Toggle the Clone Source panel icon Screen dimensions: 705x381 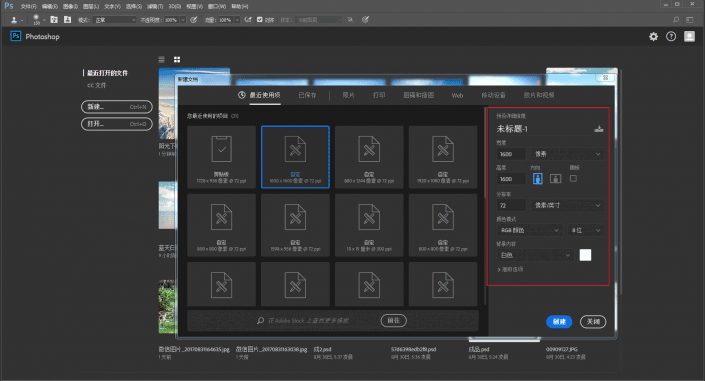[67, 20]
